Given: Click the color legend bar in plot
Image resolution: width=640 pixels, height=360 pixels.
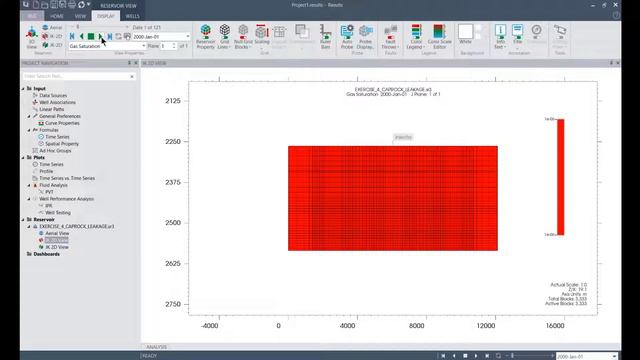Looking at the screenshot, I should [561, 177].
